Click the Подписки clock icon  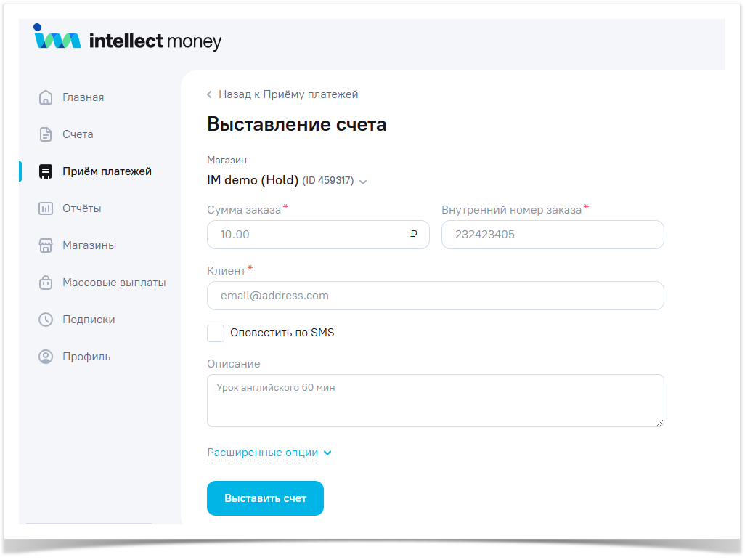point(46,320)
